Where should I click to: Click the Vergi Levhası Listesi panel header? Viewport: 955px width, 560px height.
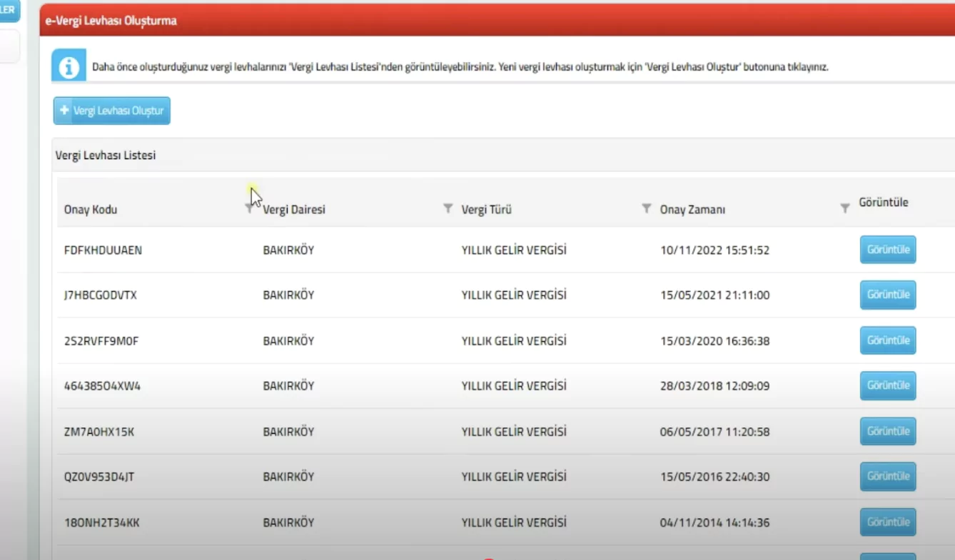(106, 155)
